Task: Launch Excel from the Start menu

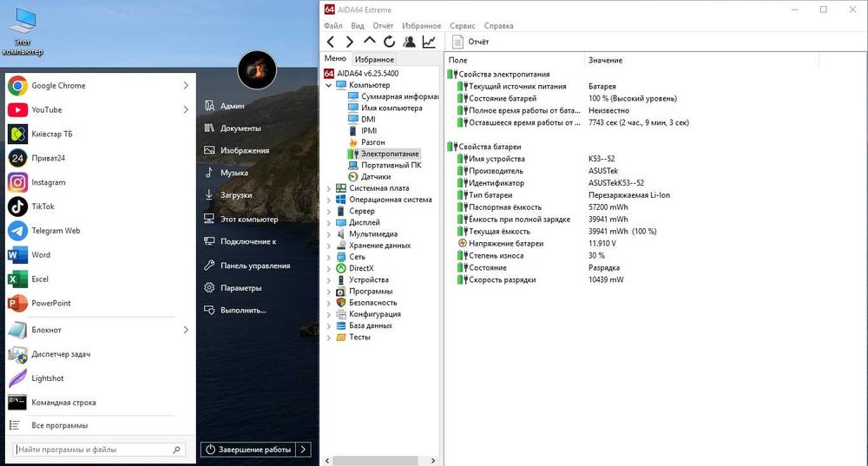Action: [x=100, y=279]
